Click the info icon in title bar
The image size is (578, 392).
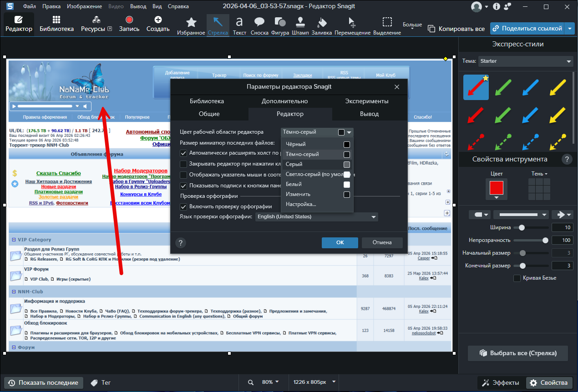[496, 7]
